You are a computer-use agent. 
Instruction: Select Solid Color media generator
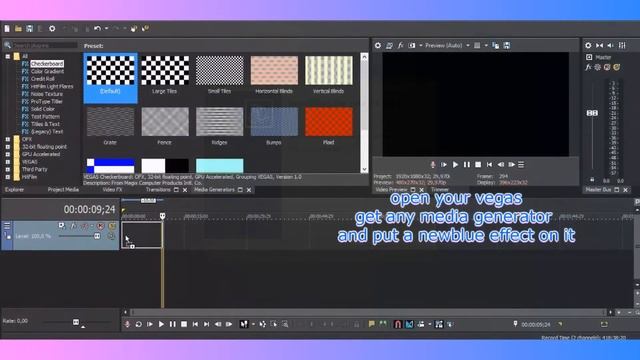pyautogui.click(x=42, y=109)
